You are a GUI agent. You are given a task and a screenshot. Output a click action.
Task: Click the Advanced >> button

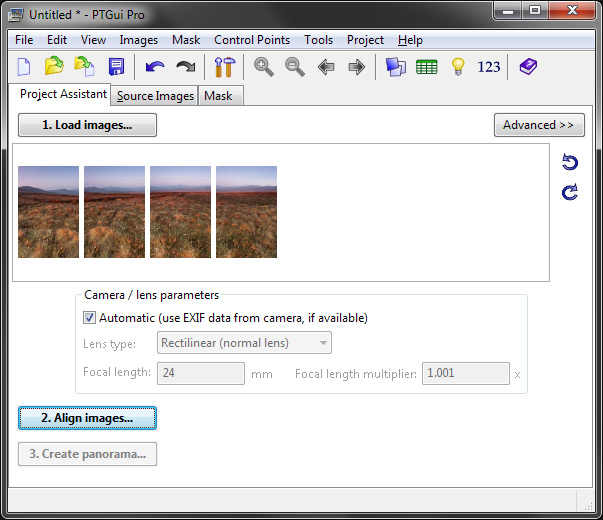coord(539,125)
